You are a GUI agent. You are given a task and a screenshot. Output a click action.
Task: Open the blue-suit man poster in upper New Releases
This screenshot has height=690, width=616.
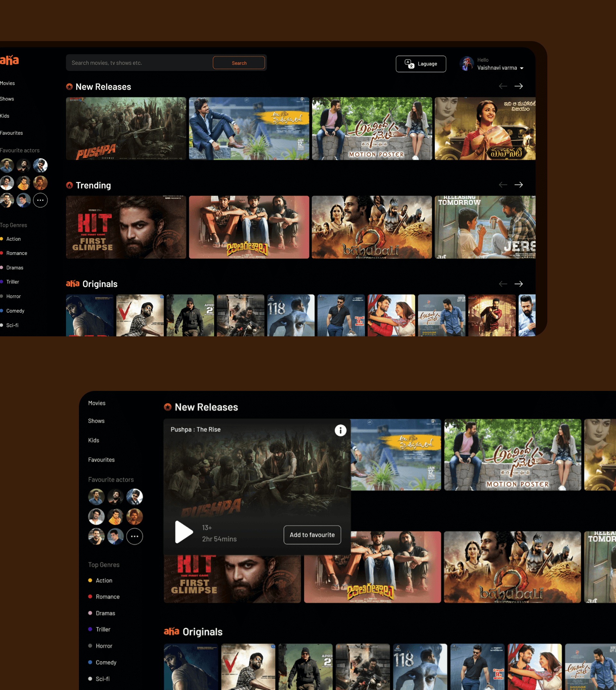click(x=249, y=129)
